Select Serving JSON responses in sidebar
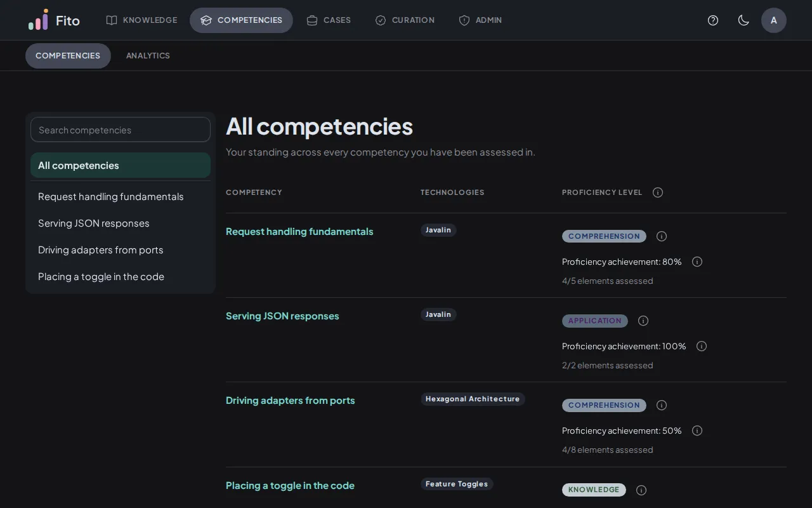The height and width of the screenshot is (508, 812). (x=121, y=224)
